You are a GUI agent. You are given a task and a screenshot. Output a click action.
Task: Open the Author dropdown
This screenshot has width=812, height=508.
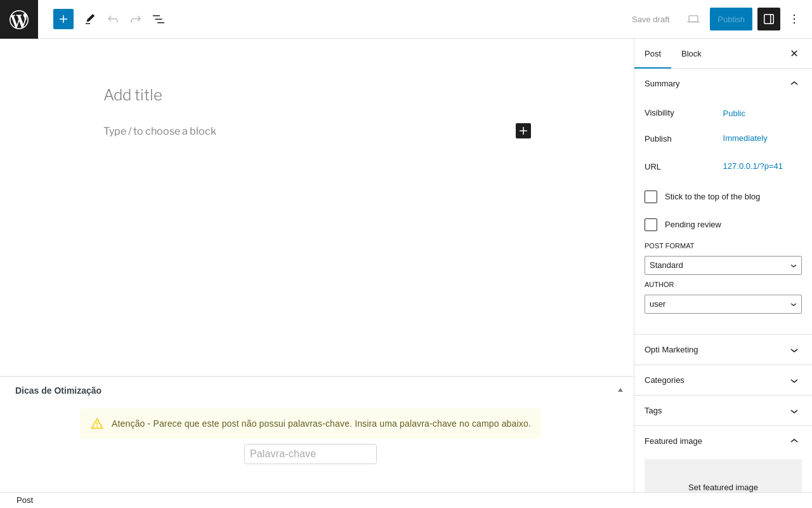coord(723,304)
